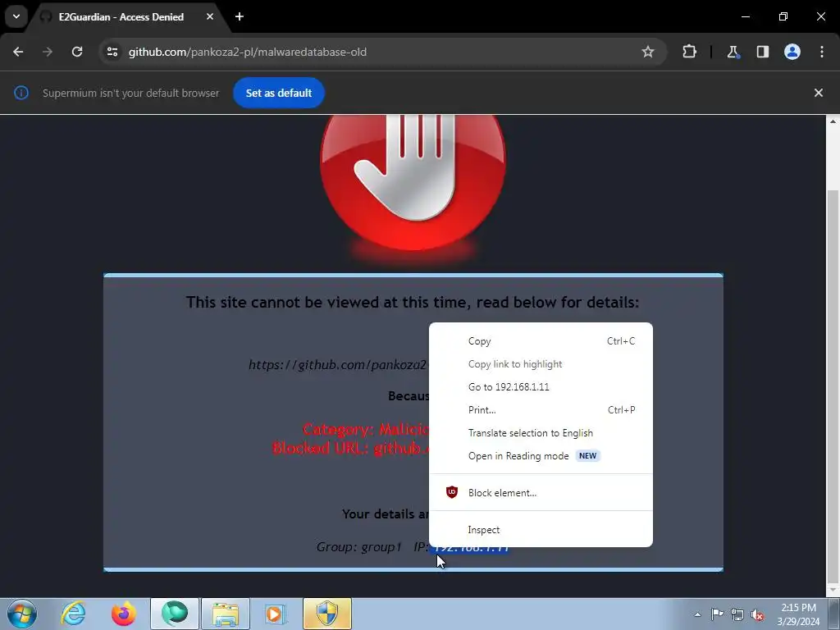This screenshot has width=840, height=630.
Task: Open the Windows Start menu
Action: click(x=22, y=614)
